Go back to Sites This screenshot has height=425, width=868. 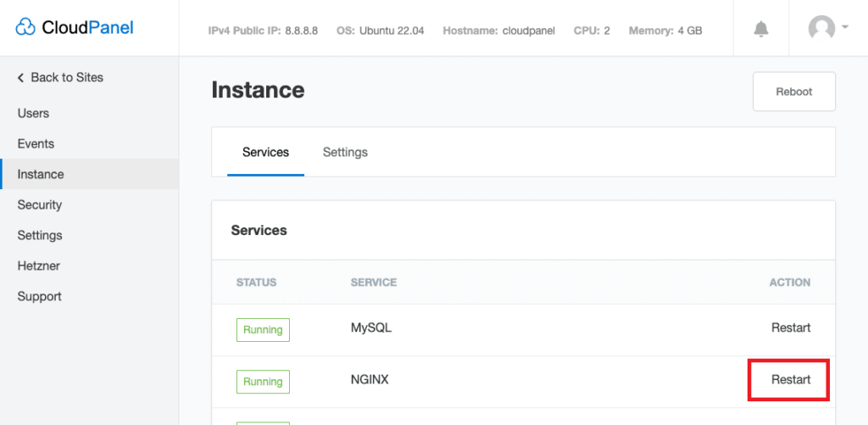tap(60, 77)
